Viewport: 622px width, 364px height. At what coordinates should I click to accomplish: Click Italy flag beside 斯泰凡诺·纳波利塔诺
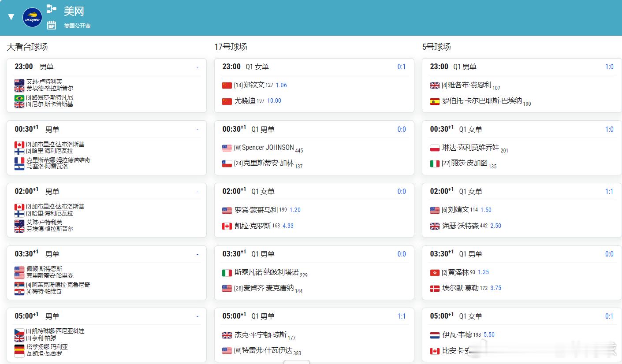(227, 273)
